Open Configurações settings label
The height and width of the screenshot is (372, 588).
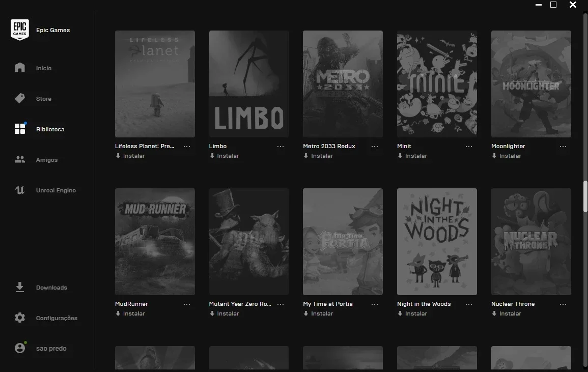pos(57,318)
